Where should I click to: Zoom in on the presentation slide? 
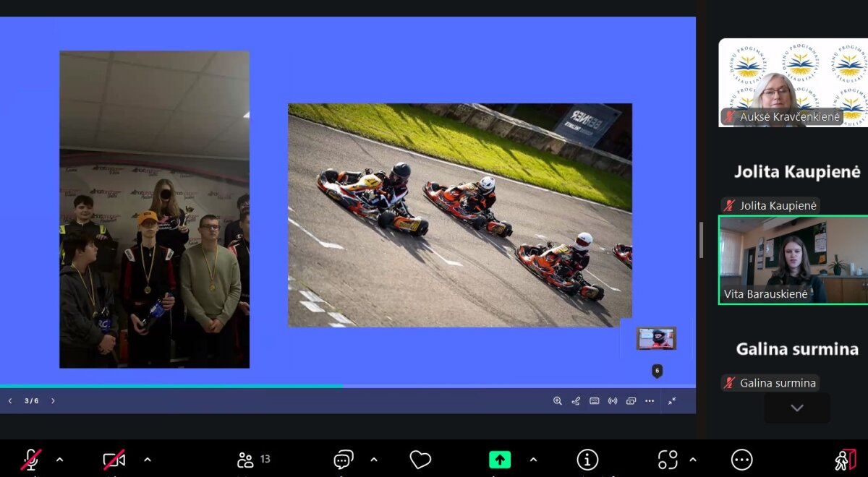click(x=557, y=401)
